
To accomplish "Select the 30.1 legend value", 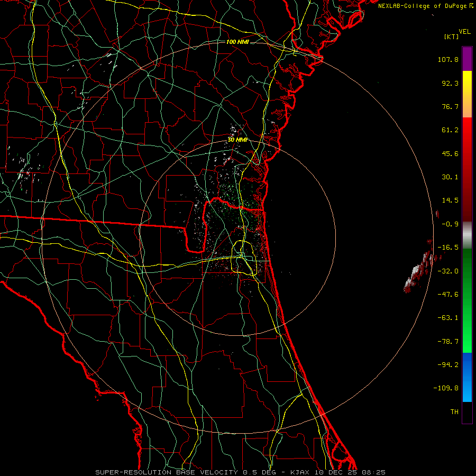I will coord(450,177).
